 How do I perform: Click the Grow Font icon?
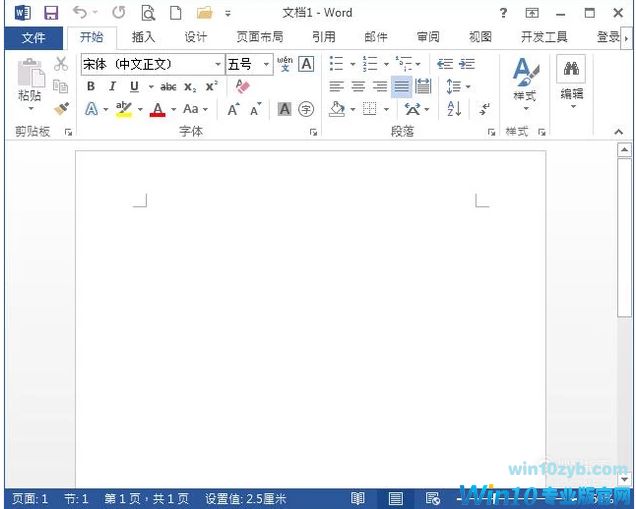(234, 109)
